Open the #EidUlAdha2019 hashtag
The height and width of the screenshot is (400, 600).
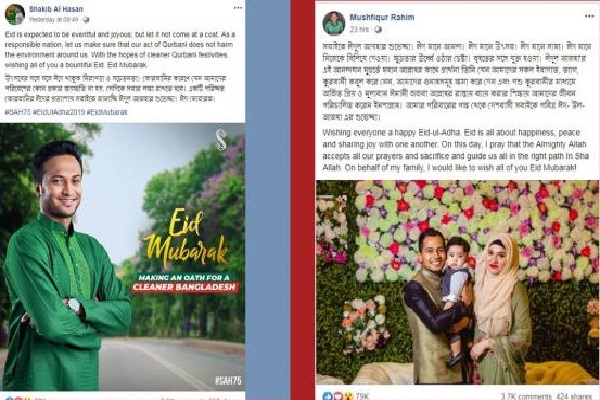[59, 112]
